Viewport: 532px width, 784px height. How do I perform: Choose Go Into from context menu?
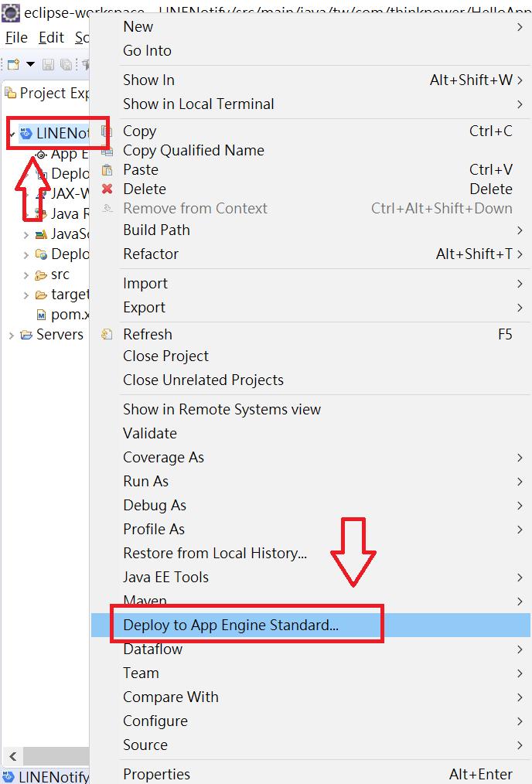(x=311, y=50)
